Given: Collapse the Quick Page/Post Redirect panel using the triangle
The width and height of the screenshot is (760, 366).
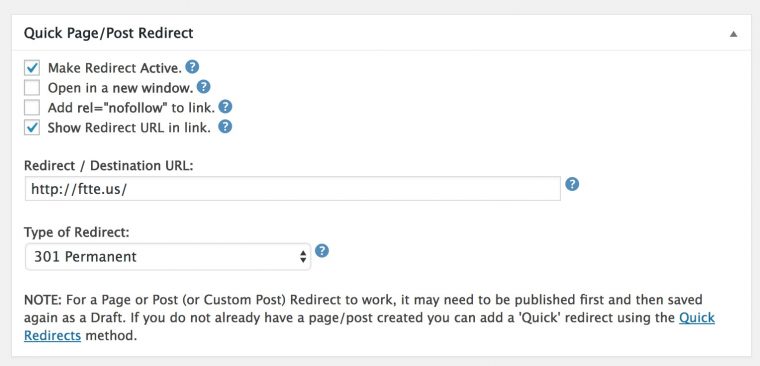Looking at the screenshot, I should tap(734, 33).
